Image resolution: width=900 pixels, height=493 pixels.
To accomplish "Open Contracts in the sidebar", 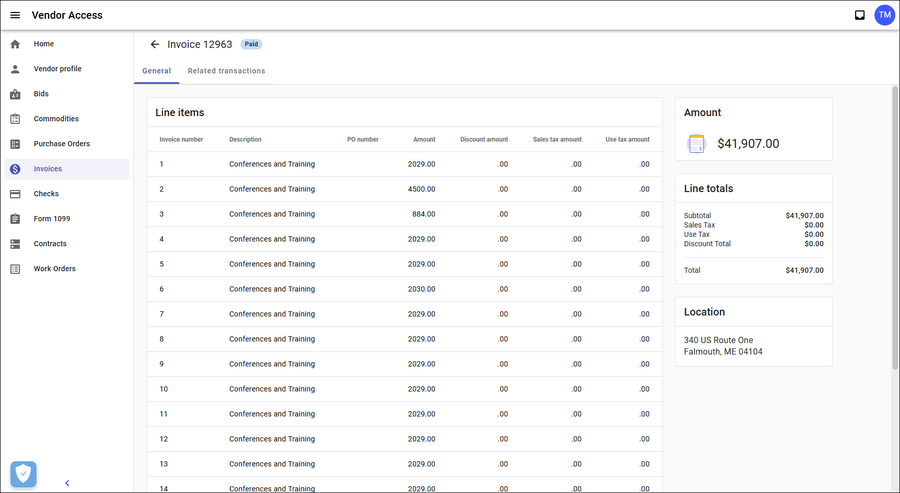I will pos(50,244).
